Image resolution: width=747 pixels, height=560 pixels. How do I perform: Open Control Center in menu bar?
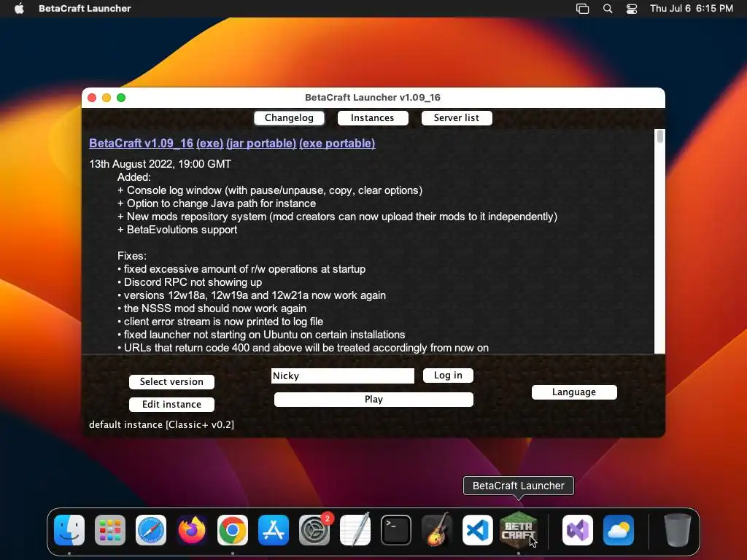click(632, 9)
